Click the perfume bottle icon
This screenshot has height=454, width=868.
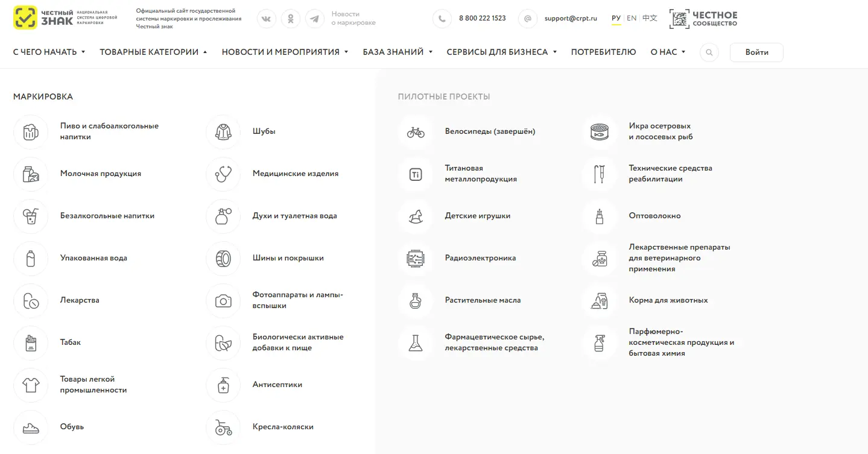coord(223,216)
